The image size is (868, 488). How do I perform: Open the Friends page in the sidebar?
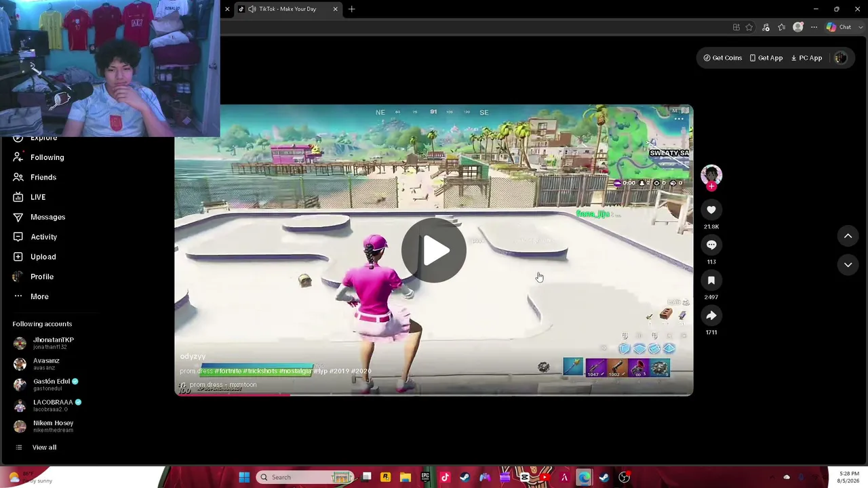pyautogui.click(x=35, y=177)
